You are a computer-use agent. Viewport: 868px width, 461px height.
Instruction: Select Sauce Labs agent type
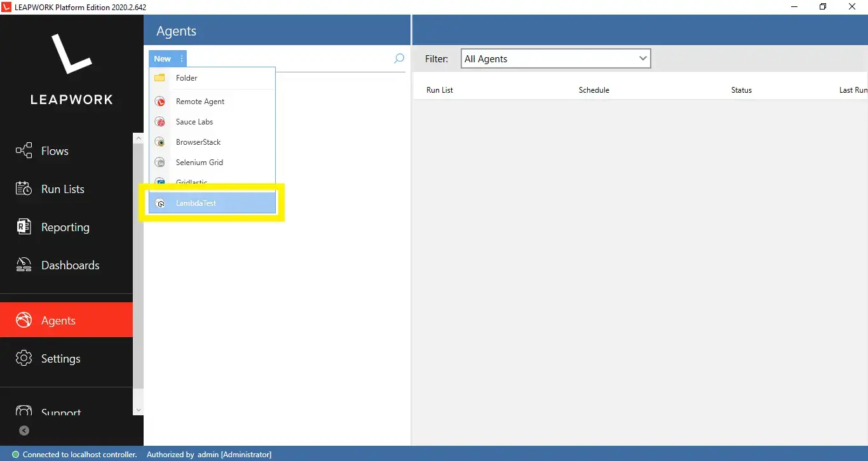click(x=194, y=121)
